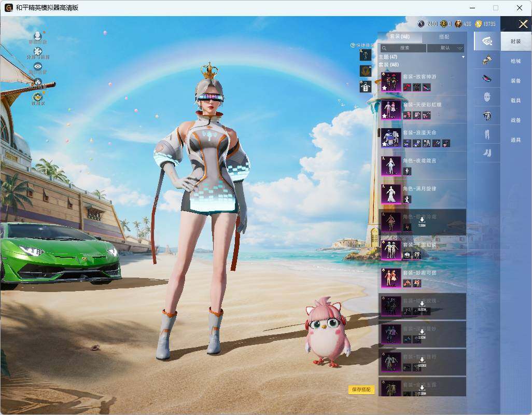
Task: Open the 默认 sort dropdown
Action: point(445,48)
